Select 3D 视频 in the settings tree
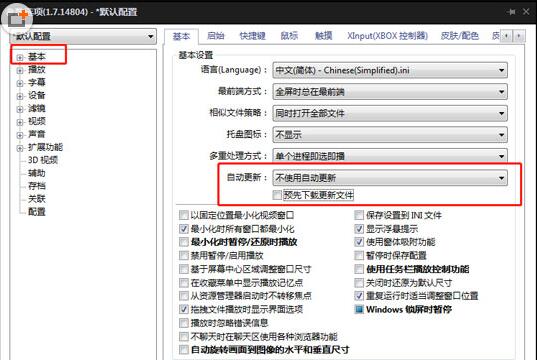 pyautogui.click(x=43, y=160)
